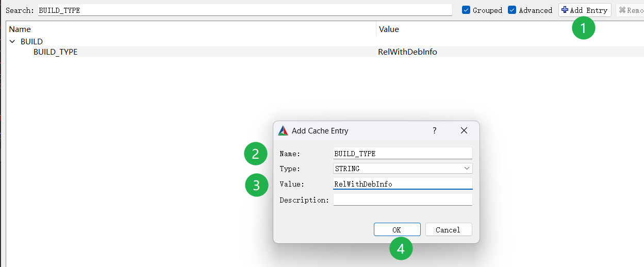
Task: Toggle the Advanced checkbox
Action: [x=512, y=10]
